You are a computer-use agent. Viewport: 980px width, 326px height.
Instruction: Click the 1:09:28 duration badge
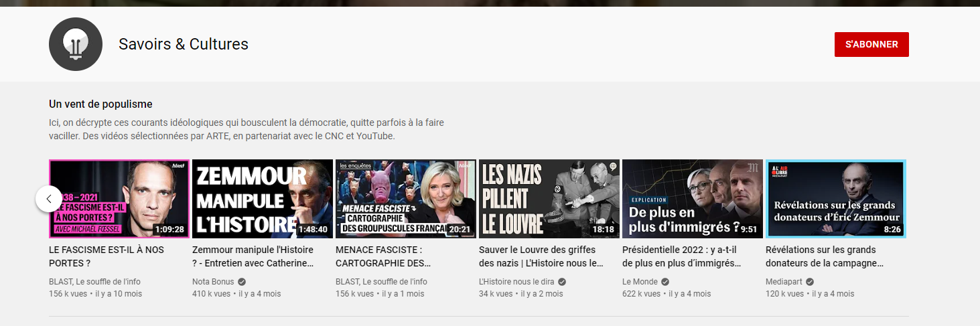(170, 230)
